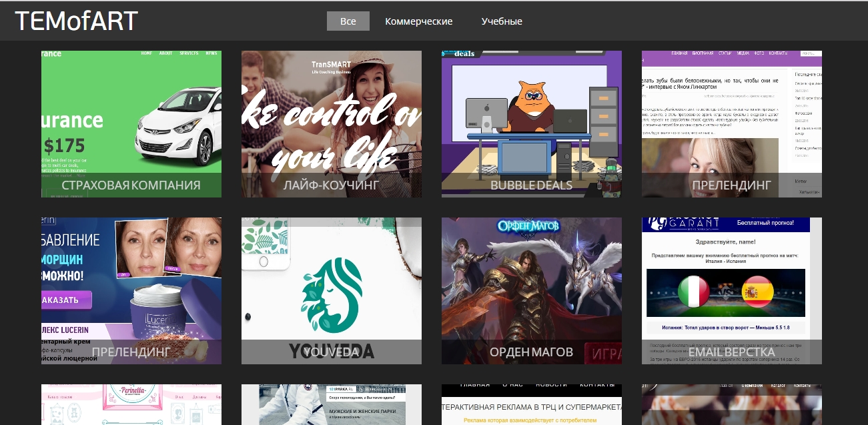Open the parka store thumbnail in bottom row

pyautogui.click(x=332, y=404)
